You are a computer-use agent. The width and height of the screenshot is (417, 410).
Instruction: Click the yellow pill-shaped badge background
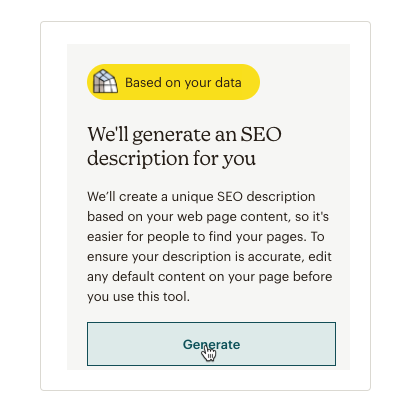coord(173,82)
